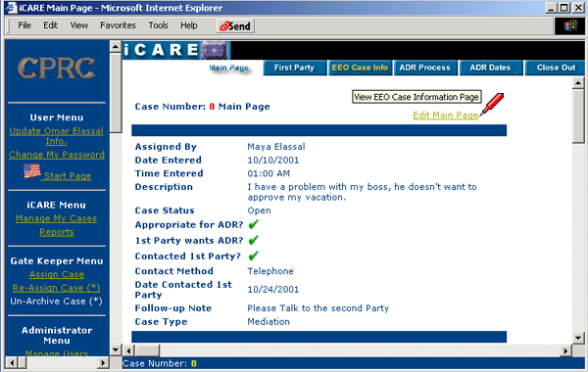
Task: Click the CPRC logo in sidebar
Action: click(x=56, y=68)
